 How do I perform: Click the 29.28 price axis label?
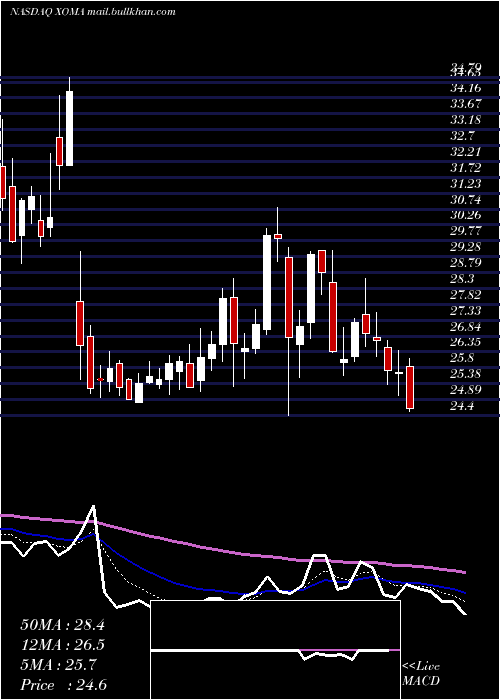pyautogui.click(x=466, y=247)
